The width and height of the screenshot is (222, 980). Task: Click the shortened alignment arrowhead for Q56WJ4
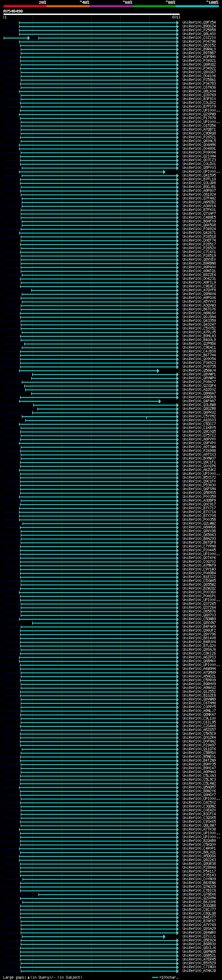[158, 371]
